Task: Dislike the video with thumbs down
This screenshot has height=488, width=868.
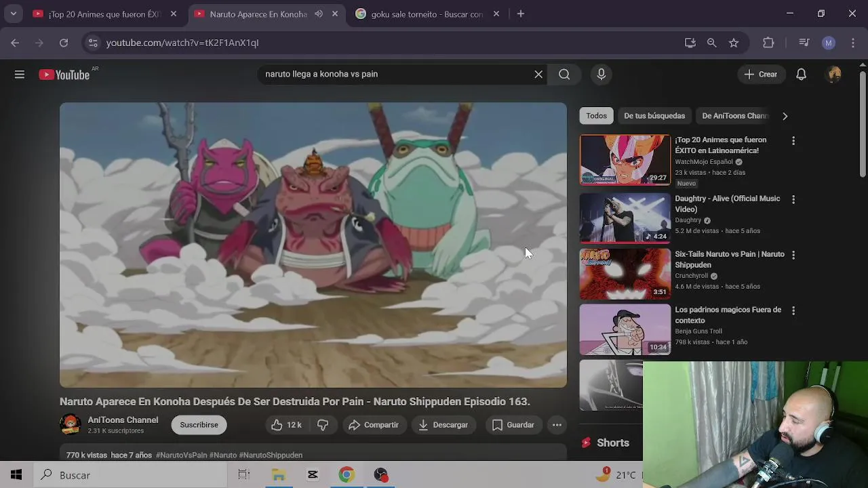Action: tap(323, 425)
